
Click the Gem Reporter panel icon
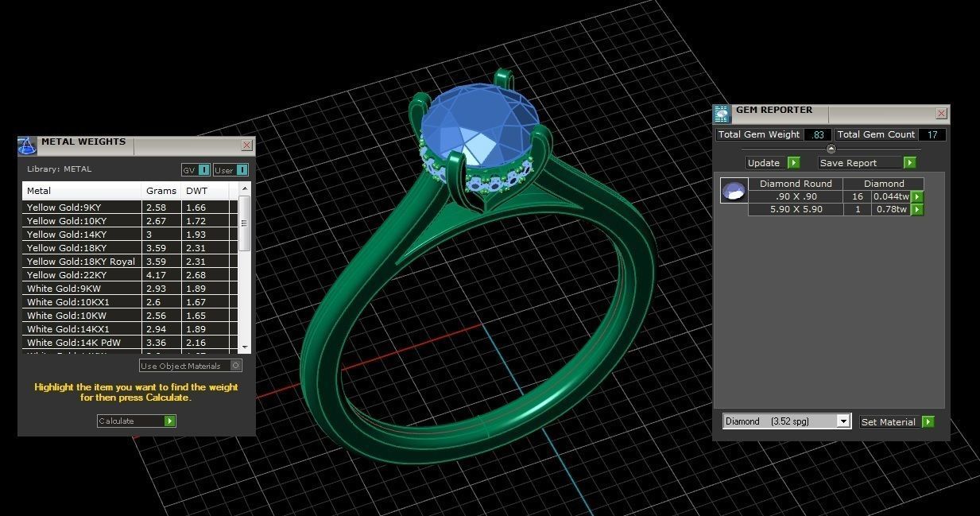tap(722, 114)
